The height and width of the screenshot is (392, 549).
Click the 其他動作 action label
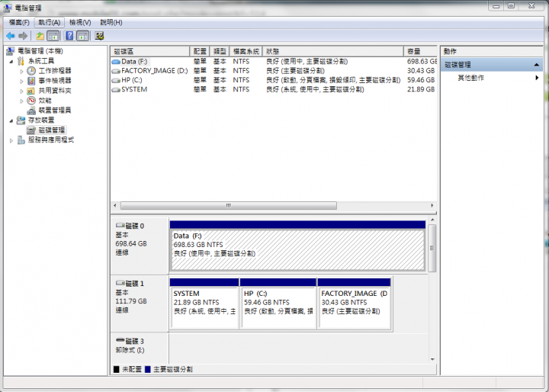click(x=471, y=78)
